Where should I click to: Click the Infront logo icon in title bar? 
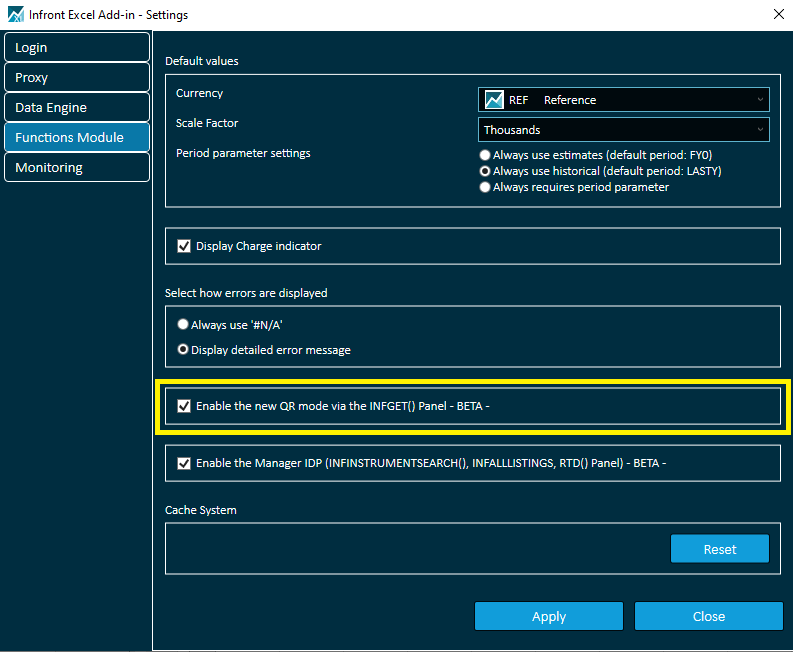(x=15, y=15)
